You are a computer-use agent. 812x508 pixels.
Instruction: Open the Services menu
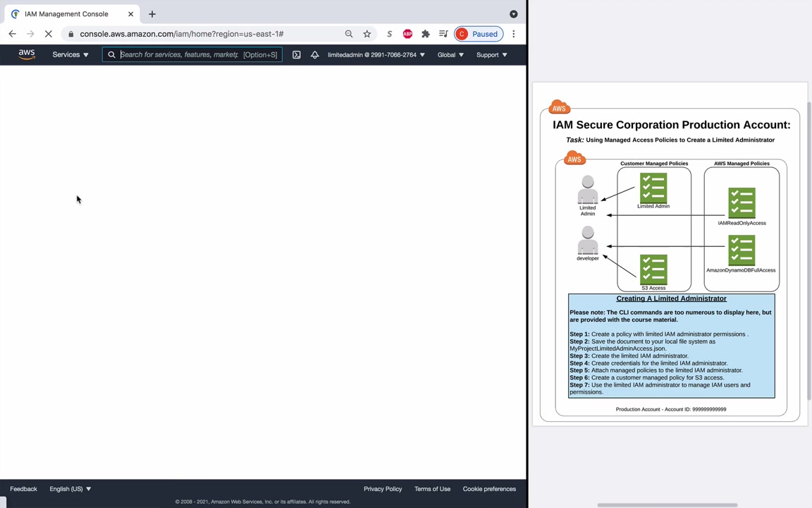[70, 54]
